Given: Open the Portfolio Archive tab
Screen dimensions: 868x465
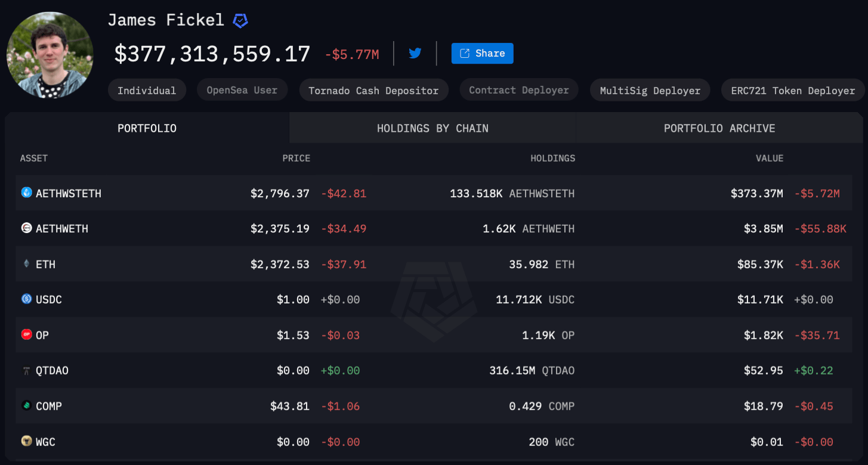Looking at the screenshot, I should (719, 128).
